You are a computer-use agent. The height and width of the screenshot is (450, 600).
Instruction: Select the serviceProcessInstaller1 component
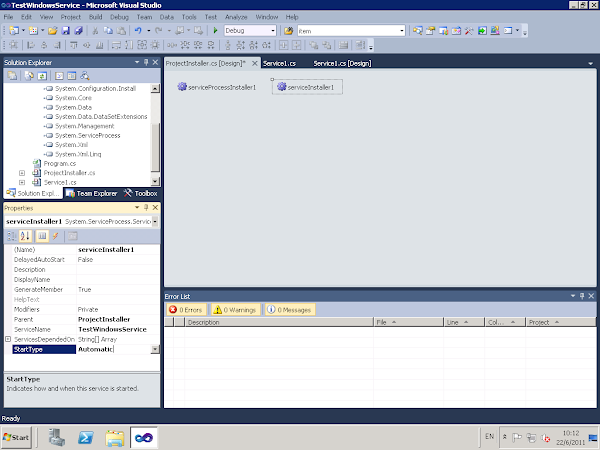tap(217, 87)
